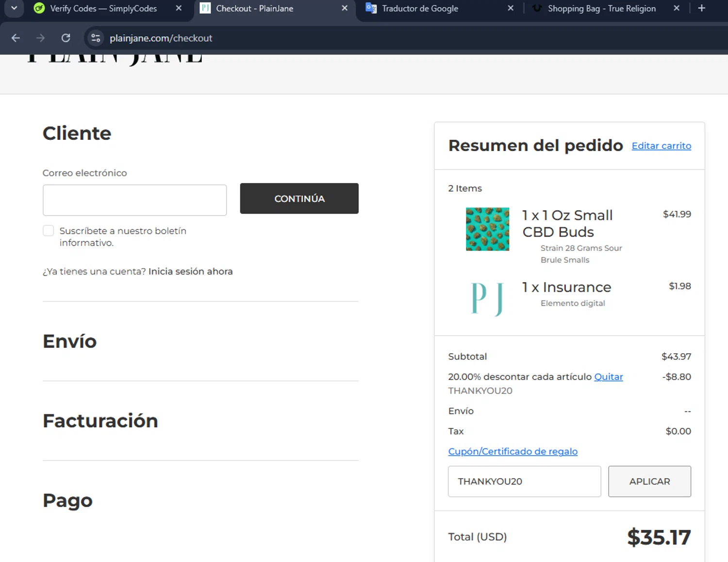Click the $1.98 insurance price

pyautogui.click(x=680, y=286)
